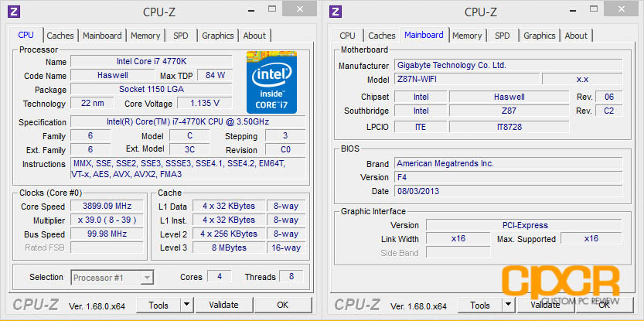Close the right CPU-Z window
644x321 pixels.
pos(621,9)
